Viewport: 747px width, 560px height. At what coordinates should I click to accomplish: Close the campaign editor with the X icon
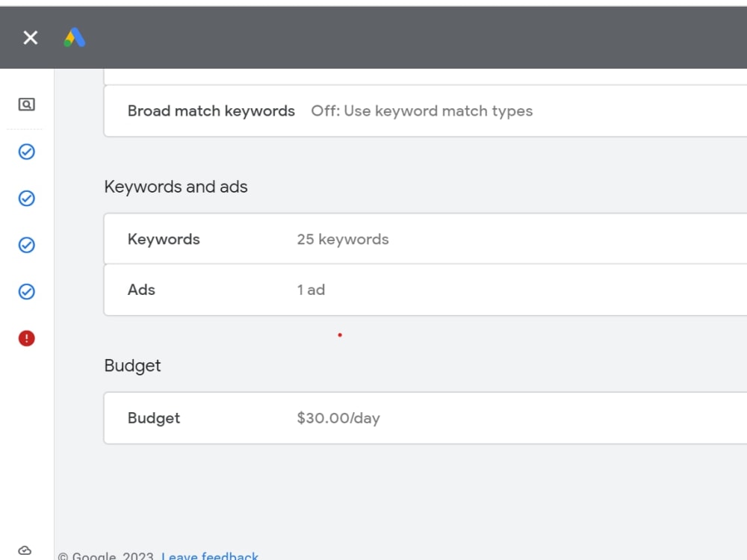point(31,37)
